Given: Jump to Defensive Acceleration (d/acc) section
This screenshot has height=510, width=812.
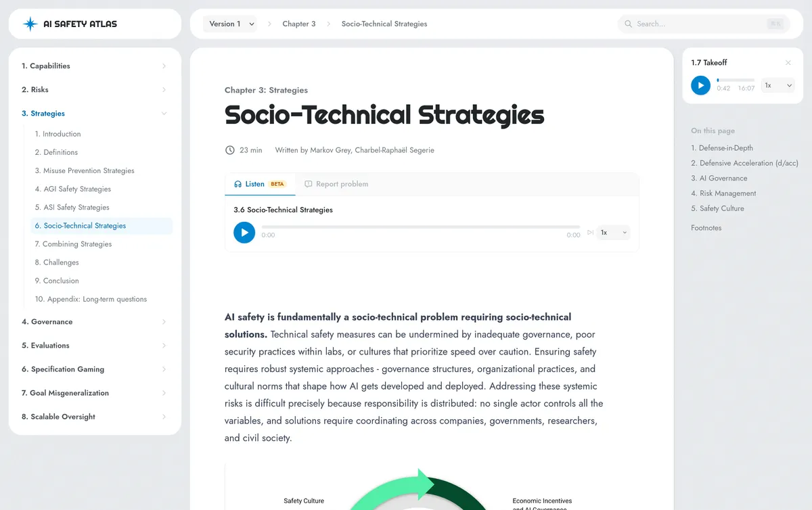Looking at the screenshot, I should [744, 162].
